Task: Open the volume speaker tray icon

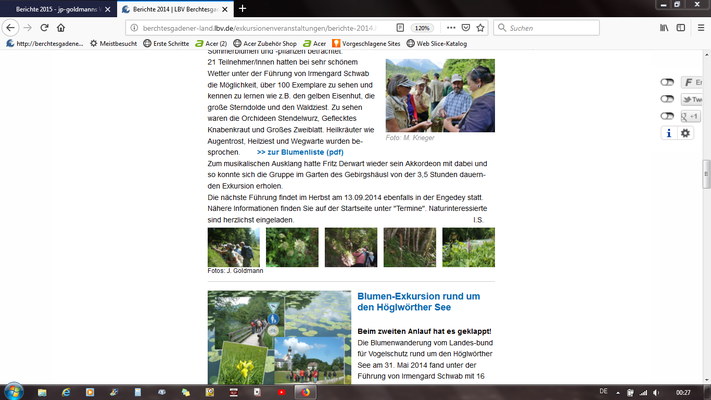Action: coord(656,393)
